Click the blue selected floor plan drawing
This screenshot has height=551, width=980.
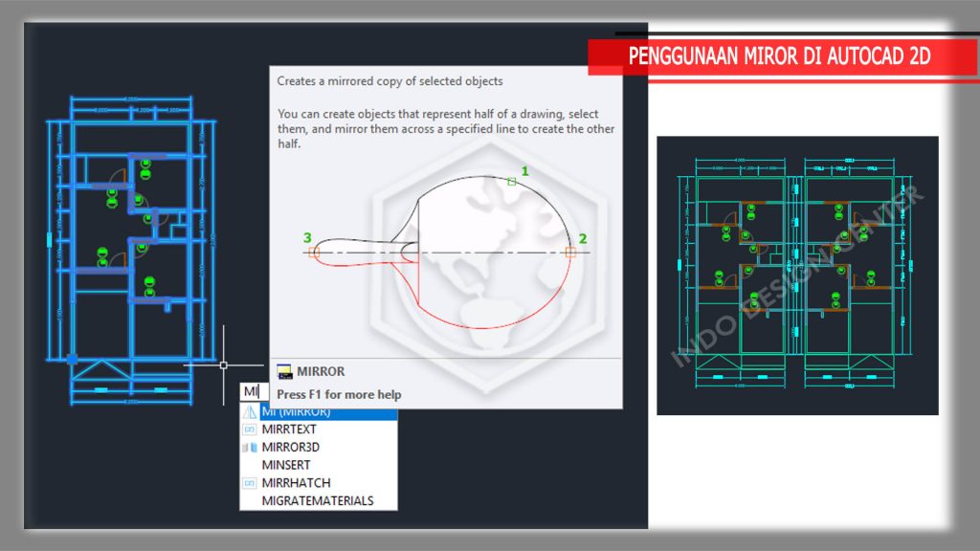[x=130, y=250]
